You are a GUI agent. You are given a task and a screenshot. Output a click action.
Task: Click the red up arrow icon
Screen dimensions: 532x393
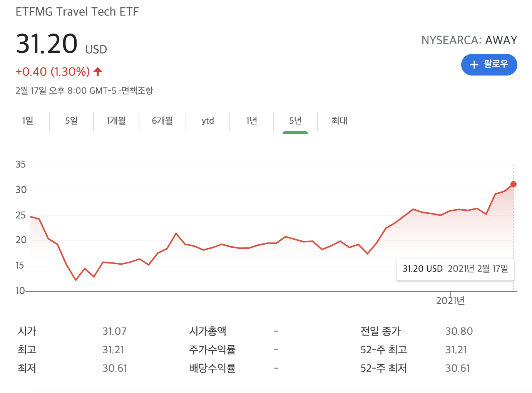coord(98,71)
